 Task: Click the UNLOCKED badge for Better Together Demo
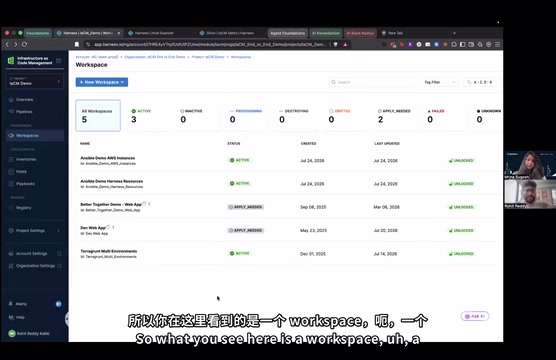pyautogui.click(x=461, y=207)
